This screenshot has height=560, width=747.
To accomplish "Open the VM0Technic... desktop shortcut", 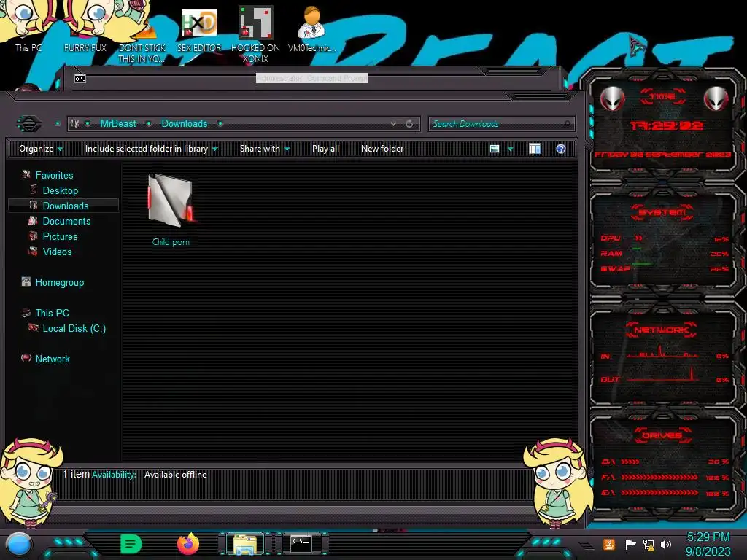I will point(311,28).
